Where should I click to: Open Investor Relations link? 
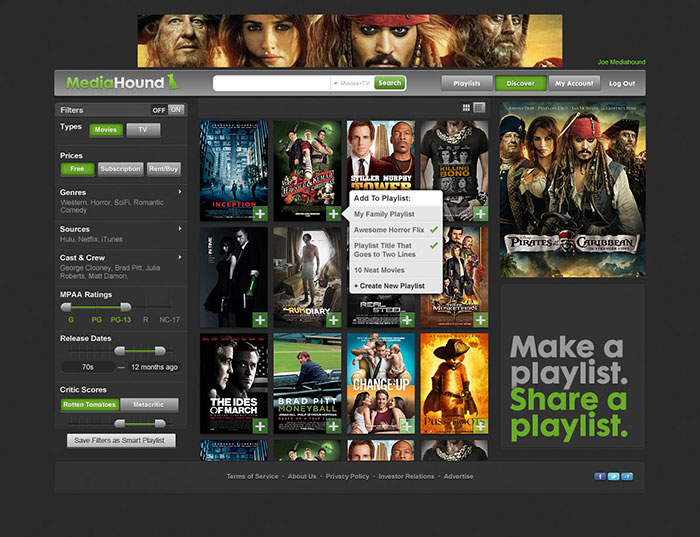[406, 476]
